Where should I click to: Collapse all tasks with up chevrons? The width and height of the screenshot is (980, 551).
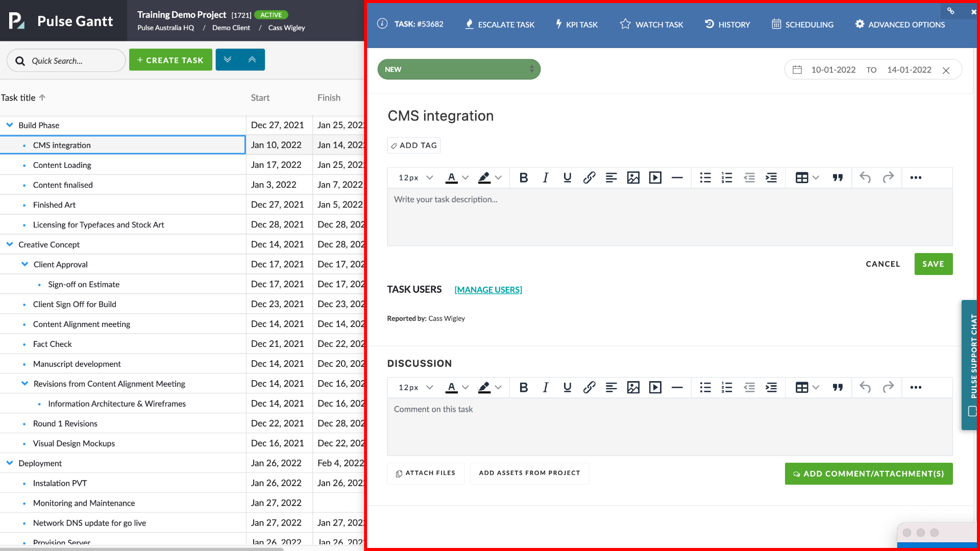point(252,60)
